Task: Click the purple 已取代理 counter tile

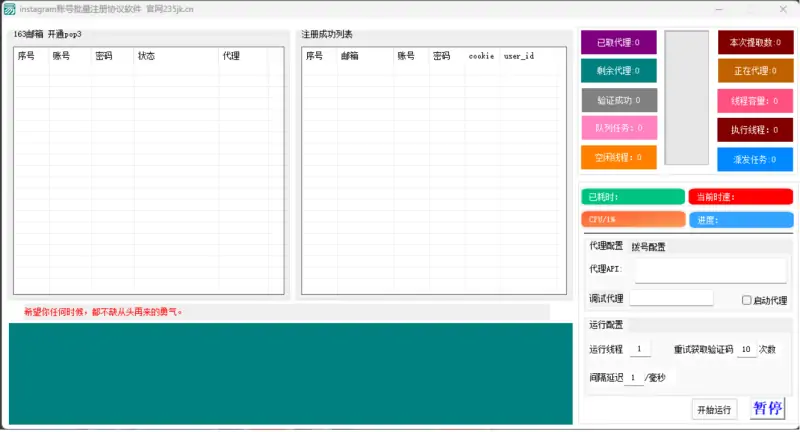Action: pos(619,42)
